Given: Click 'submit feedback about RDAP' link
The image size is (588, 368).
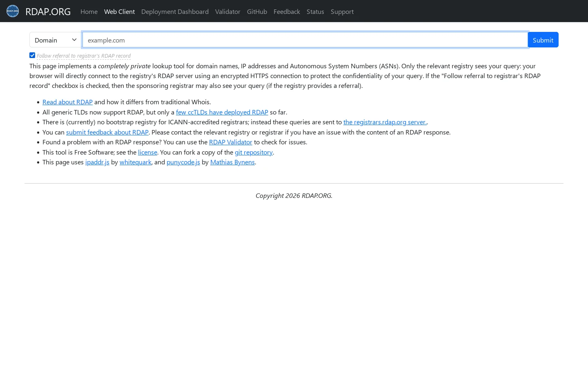Looking at the screenshot, I should 107,132.
